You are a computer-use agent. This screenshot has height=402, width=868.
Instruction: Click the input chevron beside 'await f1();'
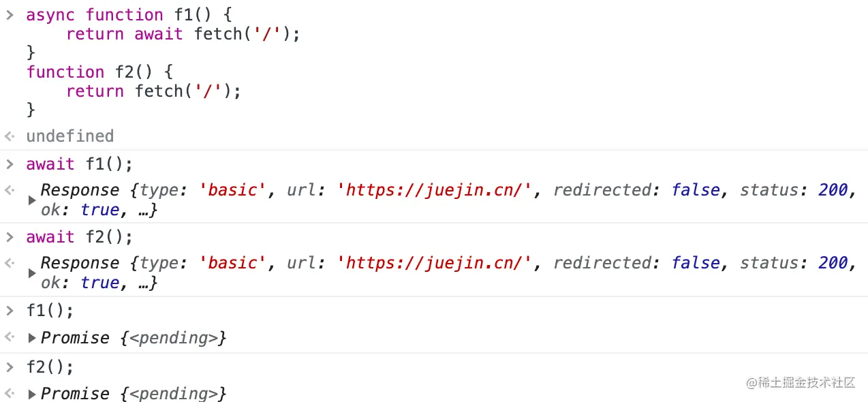click(x=10, y=164)
